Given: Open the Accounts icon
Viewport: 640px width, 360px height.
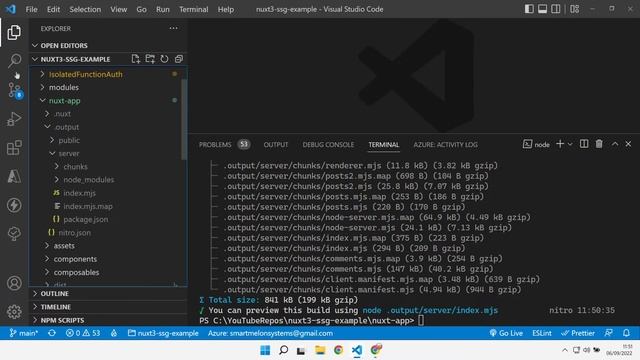Looking at the screenshot, I should 14,283.
